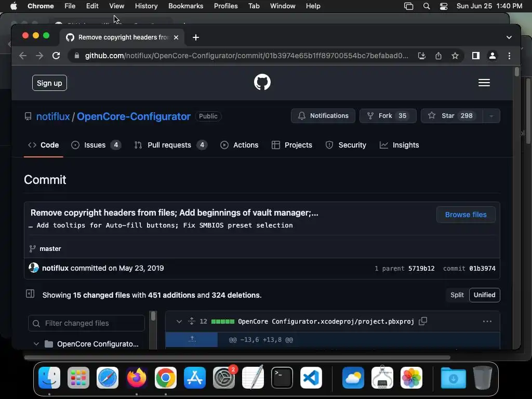Click the repository book icon
Viewport: 532px width, 399px height.
click(x=28, y=116)
